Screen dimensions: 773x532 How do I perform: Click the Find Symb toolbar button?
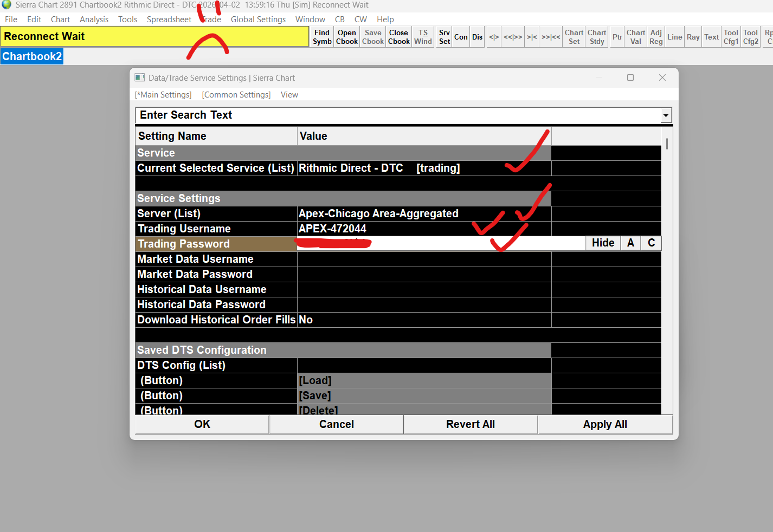pyautogui.click(x=322, y=37)
